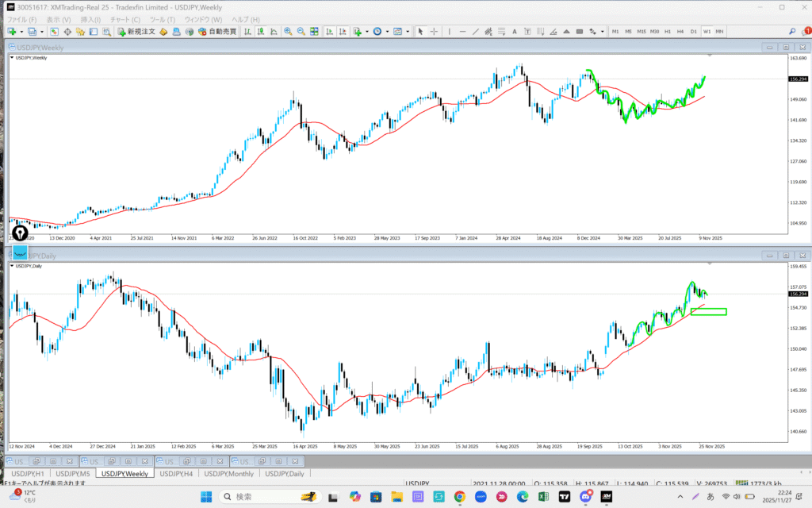Switch to the USDJPY,Monthly chart tab
The height and width of the screenshot is (508, 812).
pyautogui.click(x=229, y=474)
